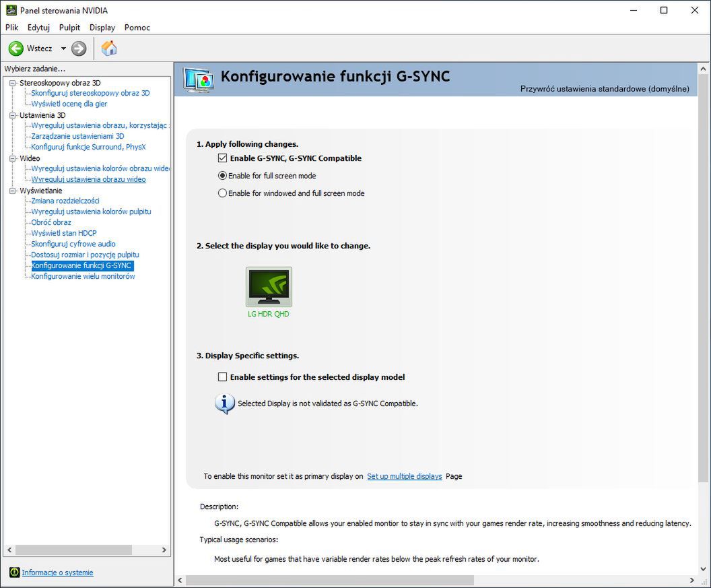Collapse the Ustawienia 3D tree node
This screenshot has width=711, height=588.
coord(13,115)
